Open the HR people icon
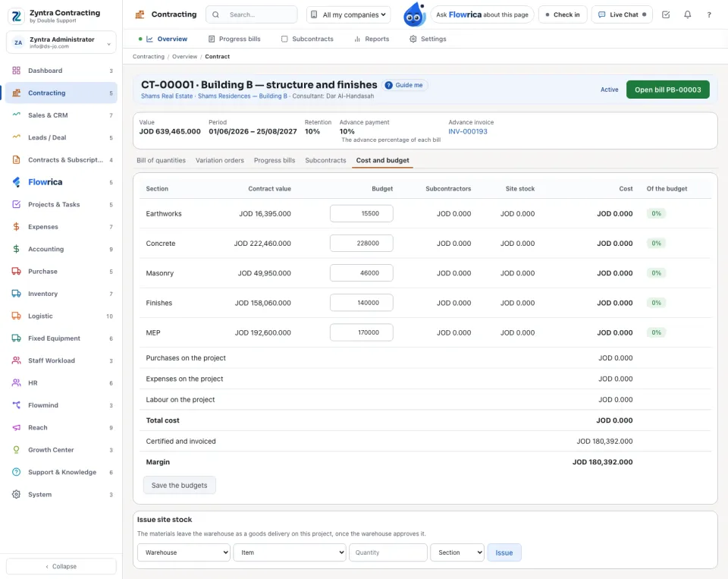This screenshot has height=579, width=728. tap(16, 383)
